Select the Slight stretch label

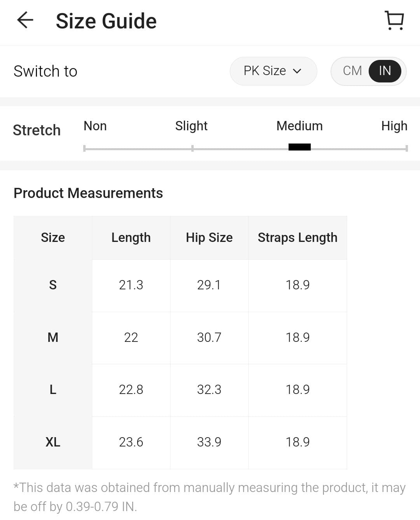(191, 126)
